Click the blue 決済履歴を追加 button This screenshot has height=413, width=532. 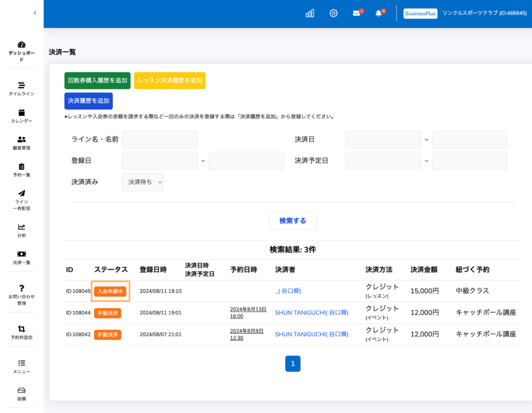coord(88,101)
